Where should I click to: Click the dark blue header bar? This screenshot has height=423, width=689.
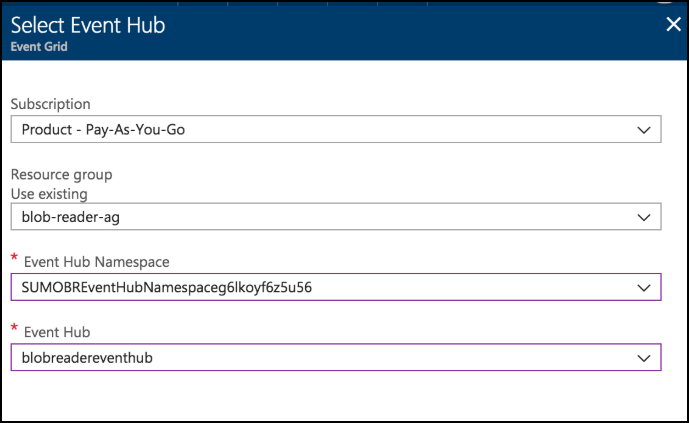tap(400, 30)
